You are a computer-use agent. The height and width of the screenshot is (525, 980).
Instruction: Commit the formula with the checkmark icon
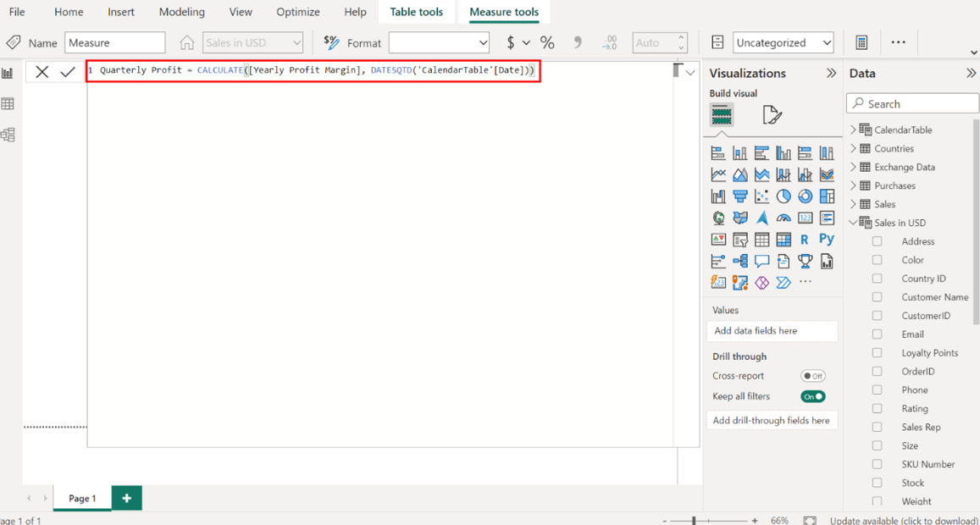tap(68, 73)
